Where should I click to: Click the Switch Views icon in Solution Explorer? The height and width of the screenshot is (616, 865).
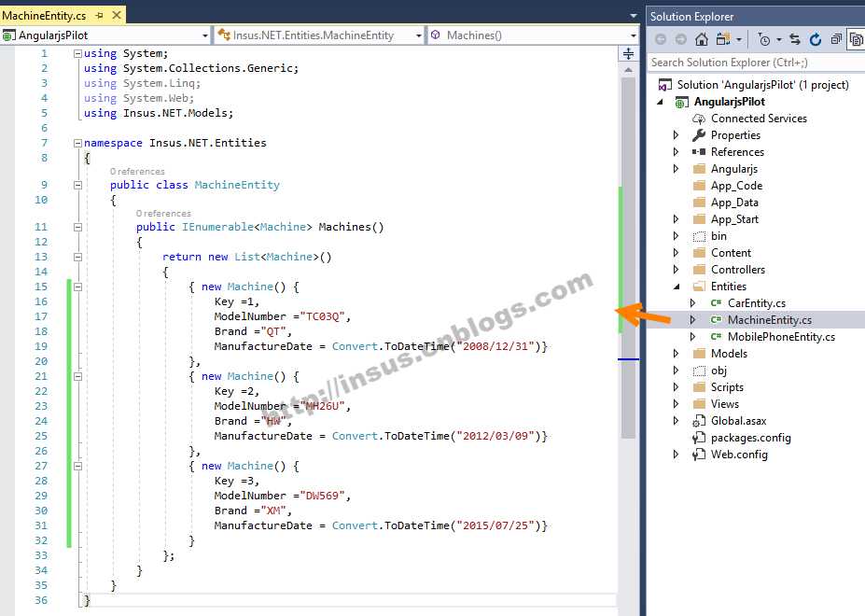coord(722,39)
